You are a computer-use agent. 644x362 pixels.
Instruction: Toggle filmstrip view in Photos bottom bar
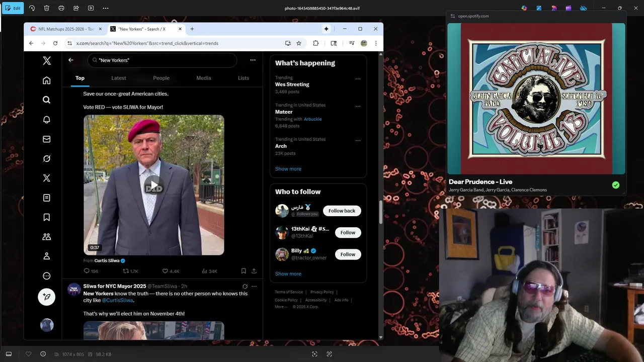[9, 354]
